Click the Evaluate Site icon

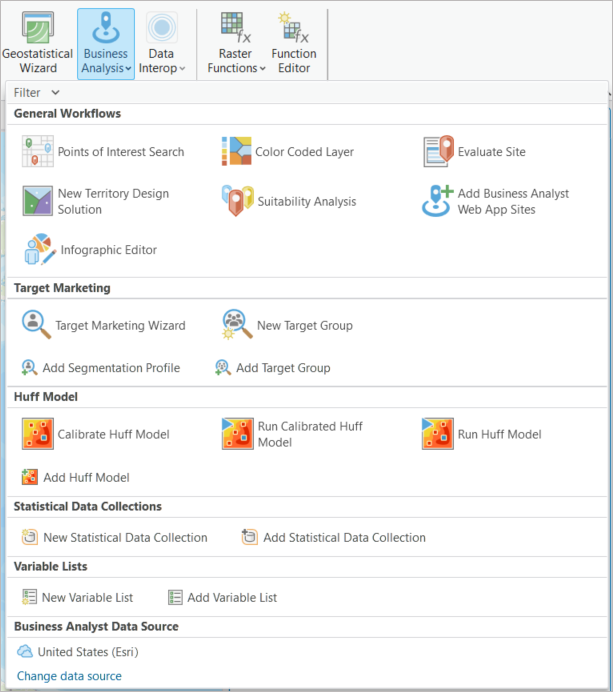point(438,151)
